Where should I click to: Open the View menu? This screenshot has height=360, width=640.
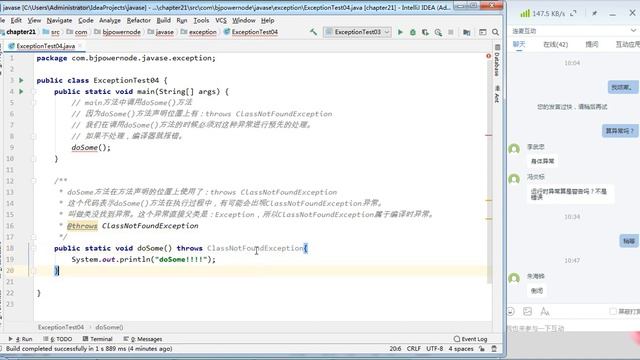click(34, 20)
